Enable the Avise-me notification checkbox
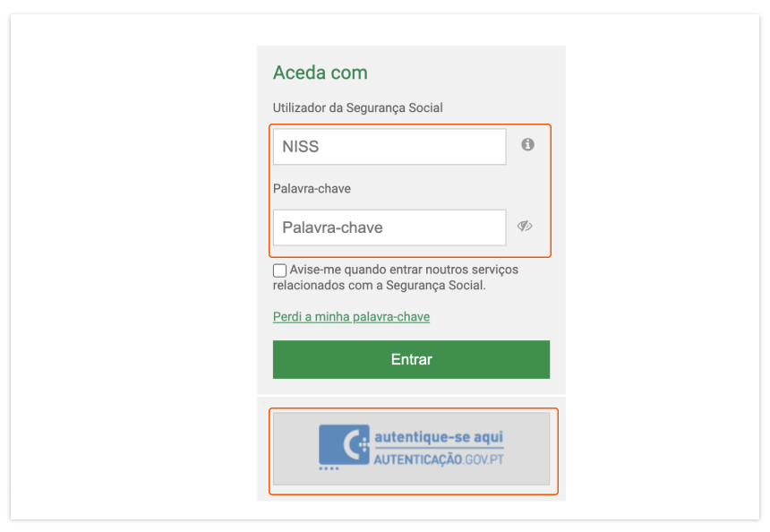 point(279,270)
